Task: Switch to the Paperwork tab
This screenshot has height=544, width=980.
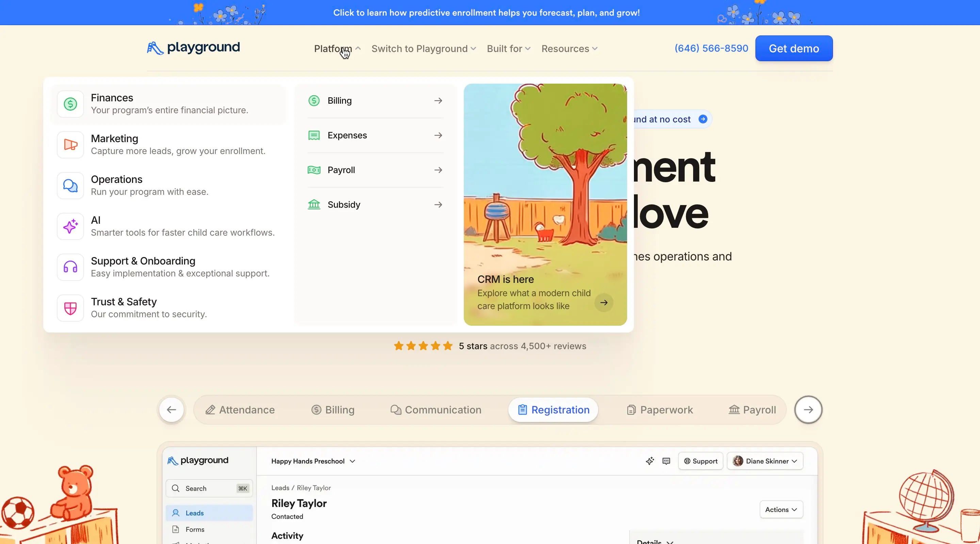Action: (660, 410)
